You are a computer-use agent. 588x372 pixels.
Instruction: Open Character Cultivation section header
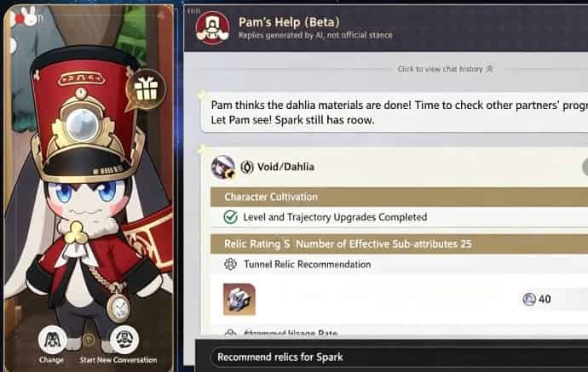[x=399, y=197]
